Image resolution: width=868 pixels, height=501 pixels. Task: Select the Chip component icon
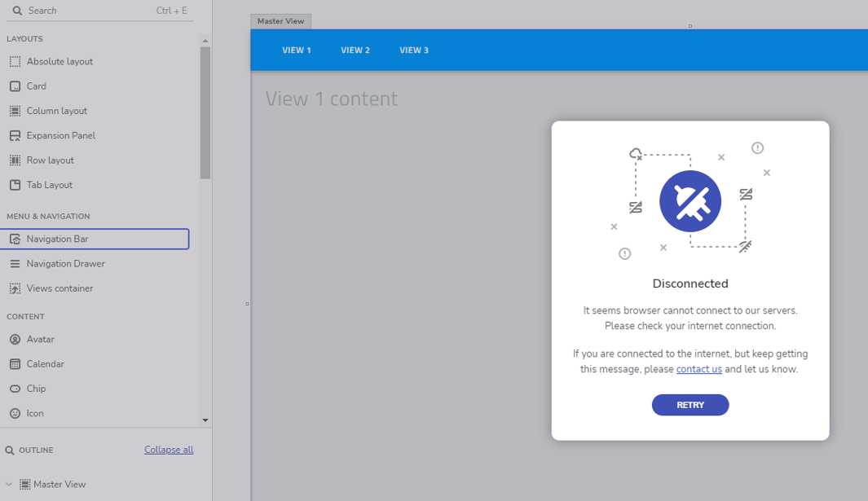coord(15,389)
